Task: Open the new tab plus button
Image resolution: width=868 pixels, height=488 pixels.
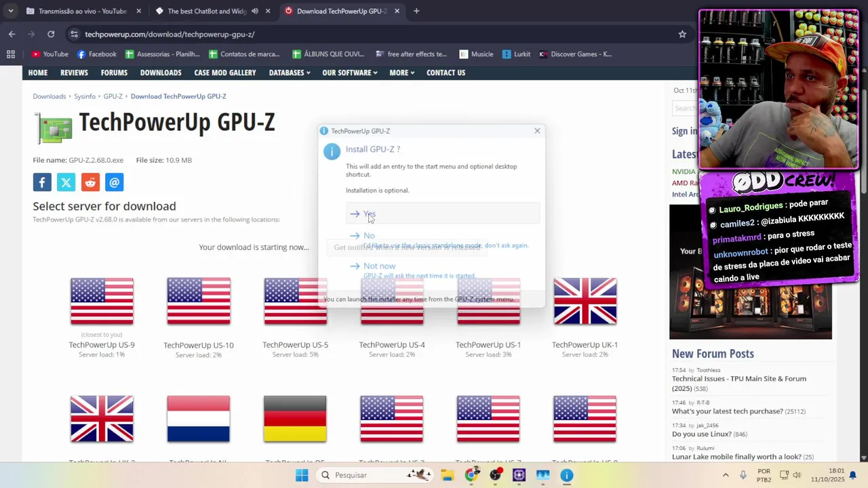Action: (x=416, y=11)
